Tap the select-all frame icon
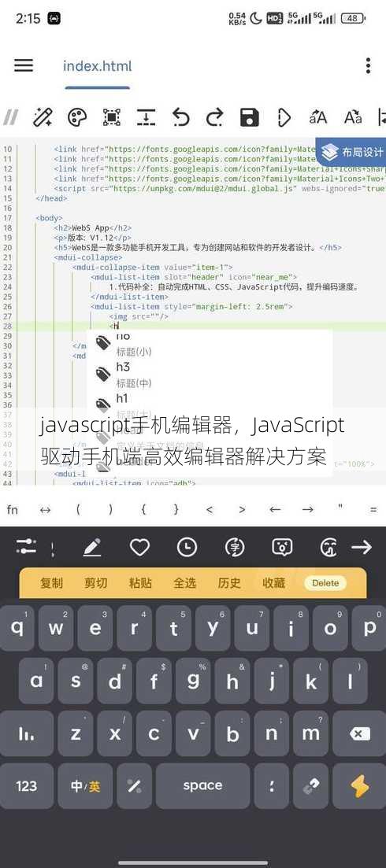 point(111,116)
